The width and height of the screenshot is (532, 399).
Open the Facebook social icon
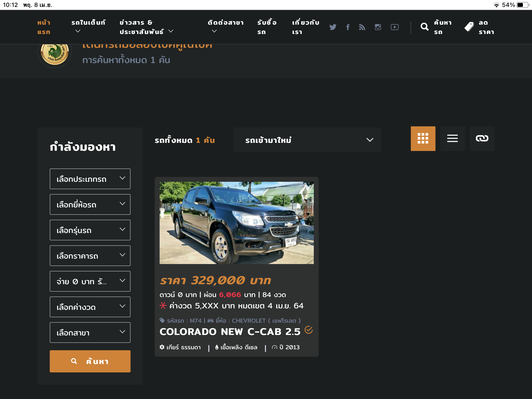348,27
